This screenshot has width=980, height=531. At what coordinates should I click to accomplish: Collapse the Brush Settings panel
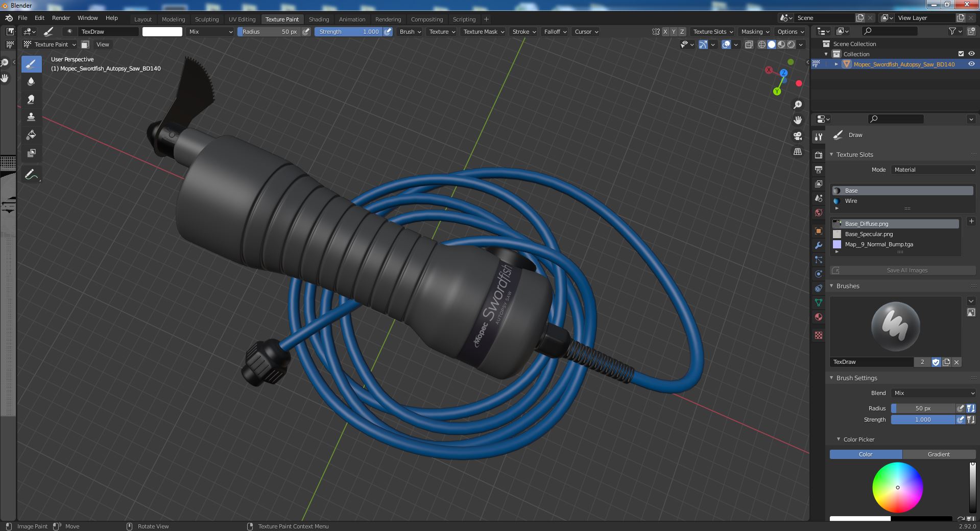831,378
